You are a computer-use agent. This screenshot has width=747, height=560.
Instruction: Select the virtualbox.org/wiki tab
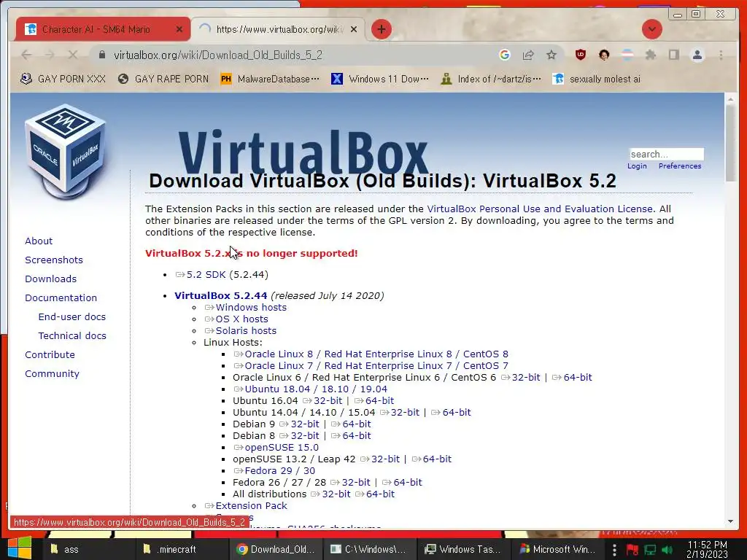coord(279,29)
